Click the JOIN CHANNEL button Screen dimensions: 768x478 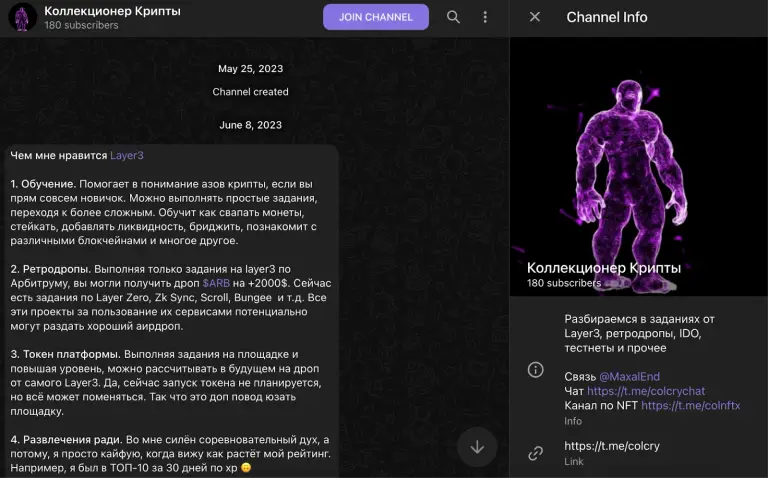pos(376,17)
